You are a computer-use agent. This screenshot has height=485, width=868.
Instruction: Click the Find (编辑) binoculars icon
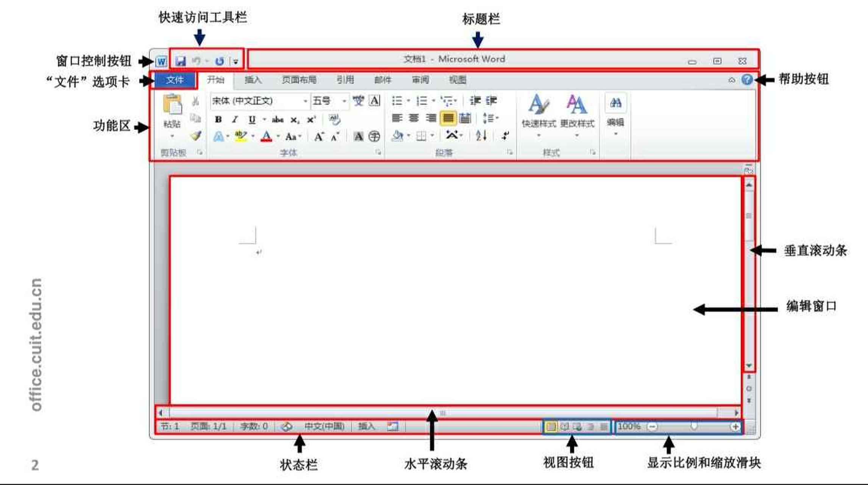(615, 103)
